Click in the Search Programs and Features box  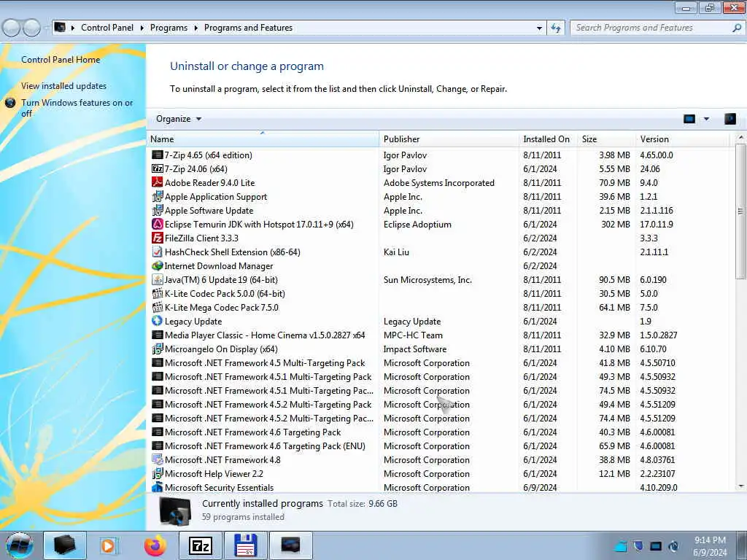[651, 28]
